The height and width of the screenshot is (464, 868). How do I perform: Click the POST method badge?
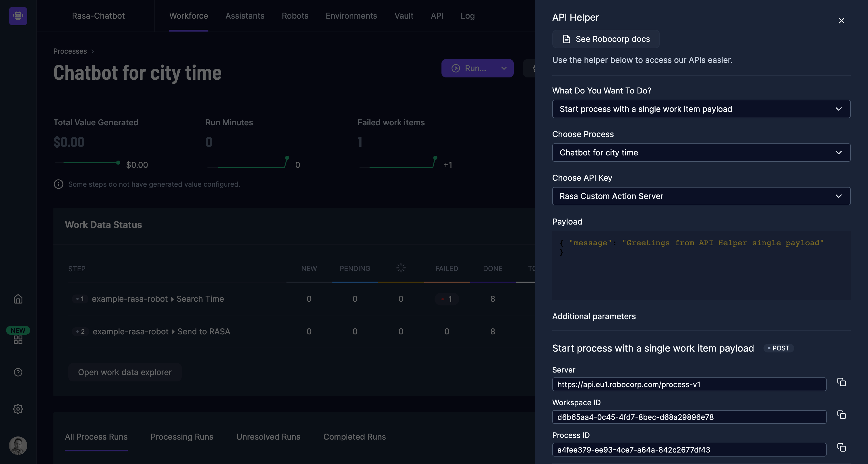(778, 348)
